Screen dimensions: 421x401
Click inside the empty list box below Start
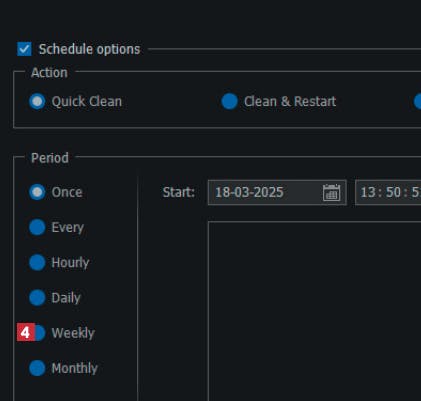click(315, 311)
